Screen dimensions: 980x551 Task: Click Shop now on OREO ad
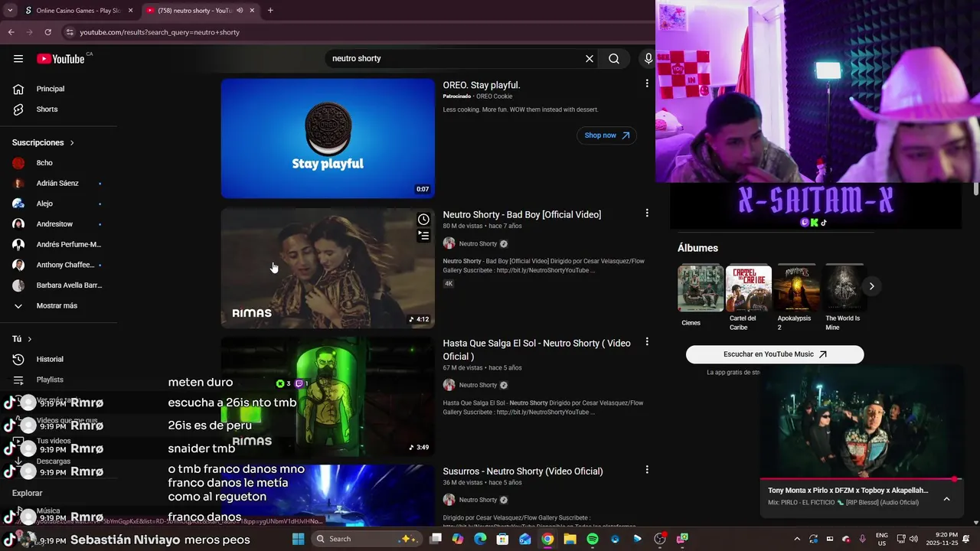[x=606, y=135]
